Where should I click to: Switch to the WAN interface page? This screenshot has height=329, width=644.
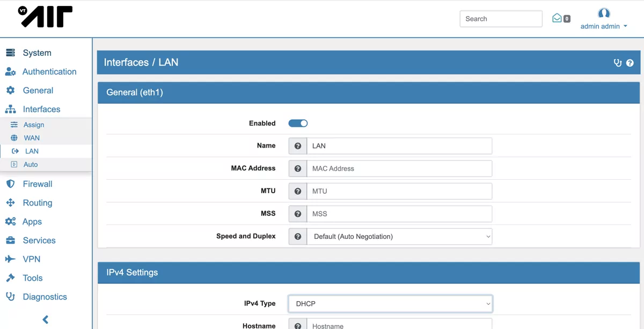(x=32, y=137)
